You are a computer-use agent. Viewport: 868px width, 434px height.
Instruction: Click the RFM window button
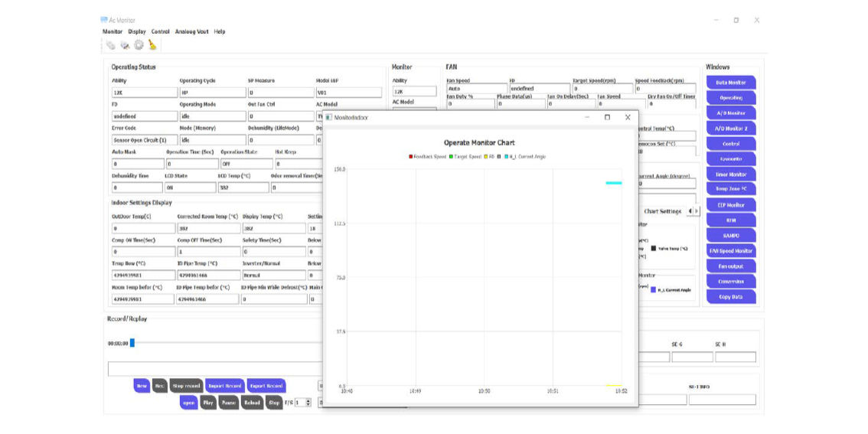731,220
